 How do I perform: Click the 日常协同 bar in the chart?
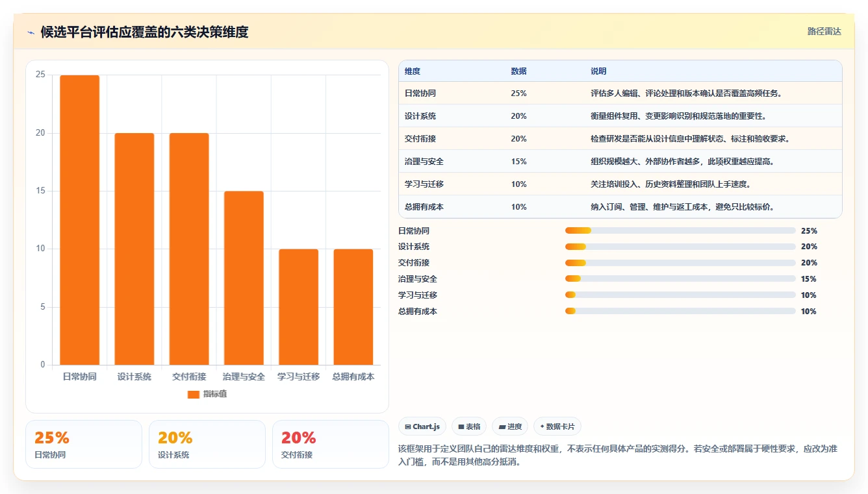[80, 220]
